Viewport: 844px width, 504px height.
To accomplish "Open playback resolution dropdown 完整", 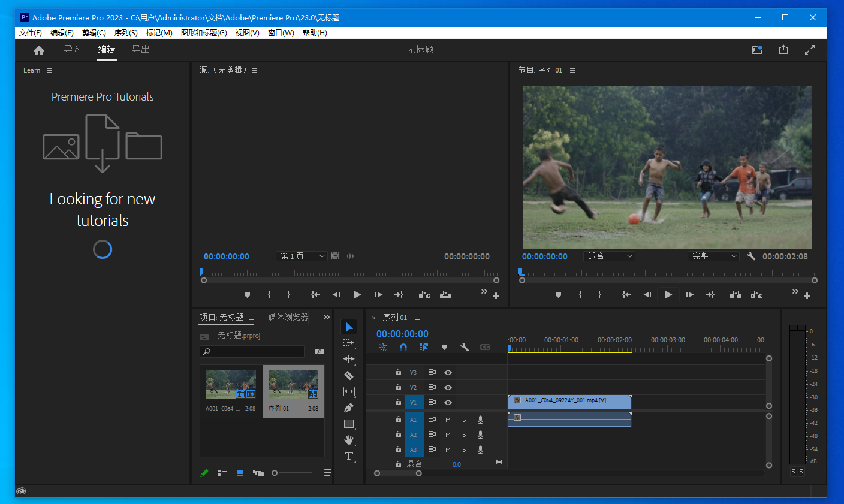I will pyautogui.click(x=713, y=256).
